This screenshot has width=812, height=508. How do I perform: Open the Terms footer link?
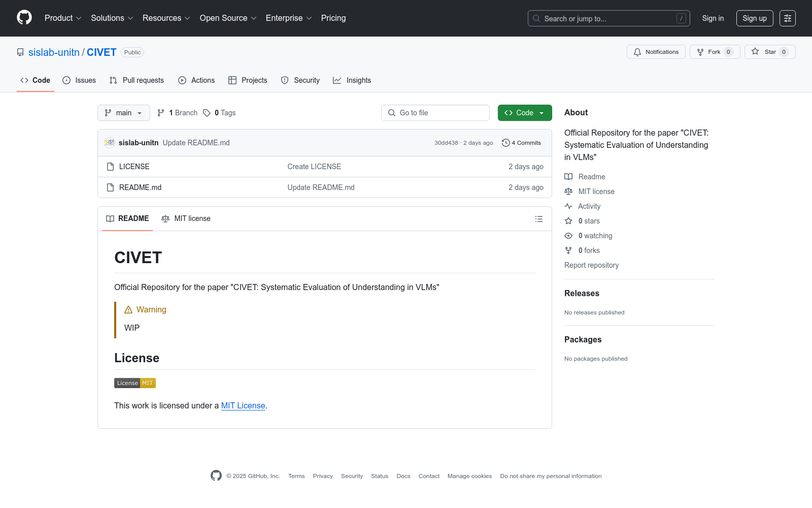(x=296, y=477)
